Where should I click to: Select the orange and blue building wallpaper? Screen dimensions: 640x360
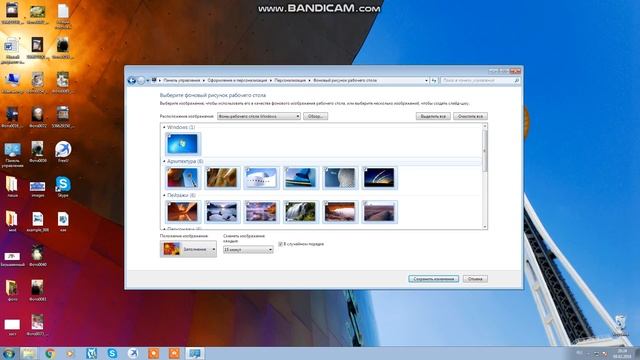point(182,178)
